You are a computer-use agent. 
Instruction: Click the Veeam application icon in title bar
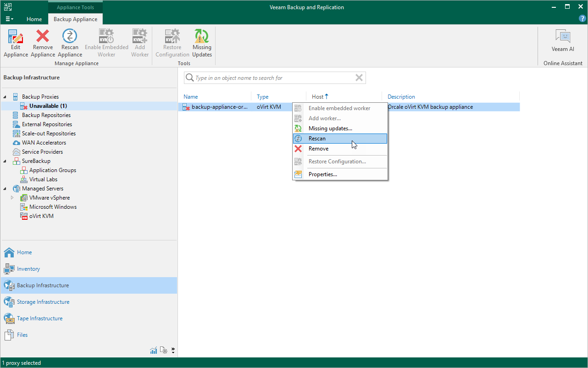pos(7,7)
